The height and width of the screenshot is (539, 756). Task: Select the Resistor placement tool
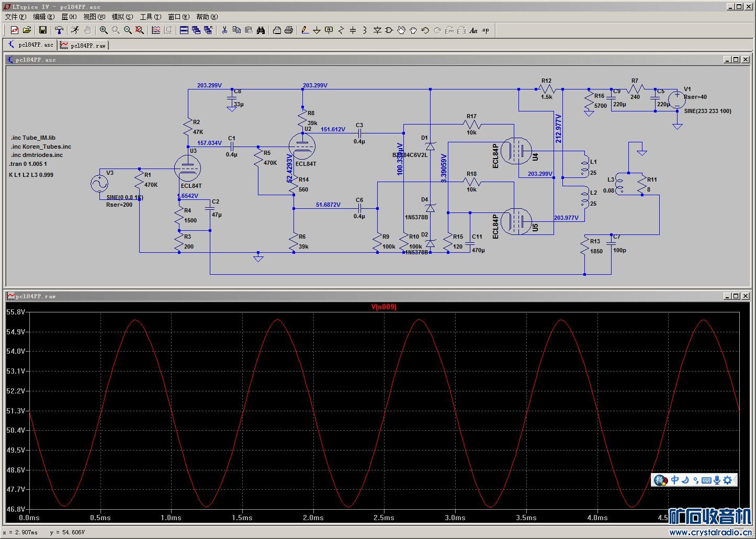pos(341,30)
